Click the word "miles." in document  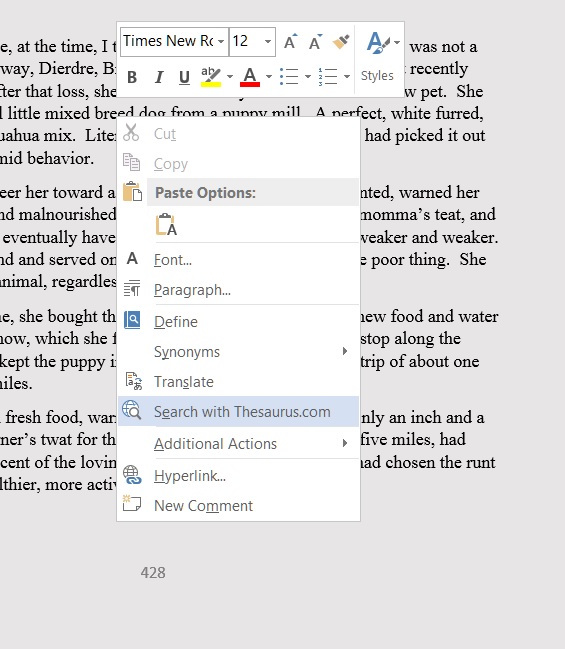tap(16, 383)
